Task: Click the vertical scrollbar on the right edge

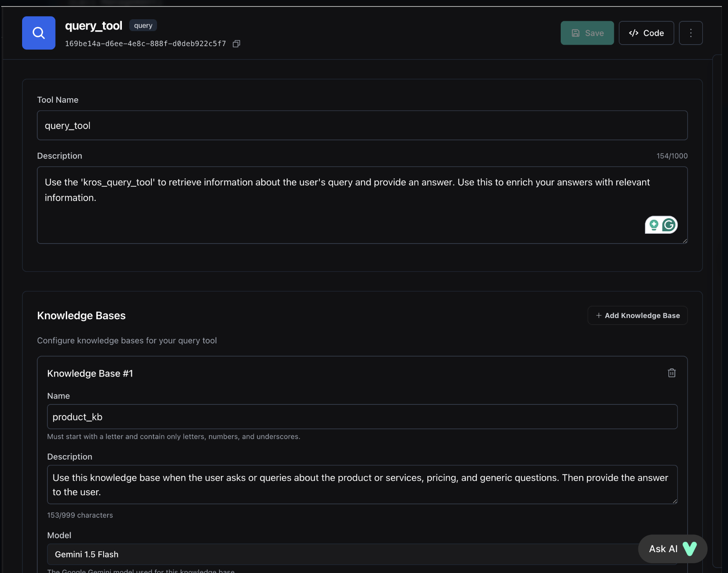Action: [x=717, y=286]
